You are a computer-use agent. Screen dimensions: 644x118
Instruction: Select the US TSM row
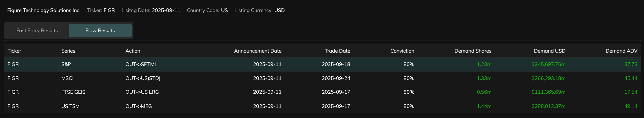70,106
